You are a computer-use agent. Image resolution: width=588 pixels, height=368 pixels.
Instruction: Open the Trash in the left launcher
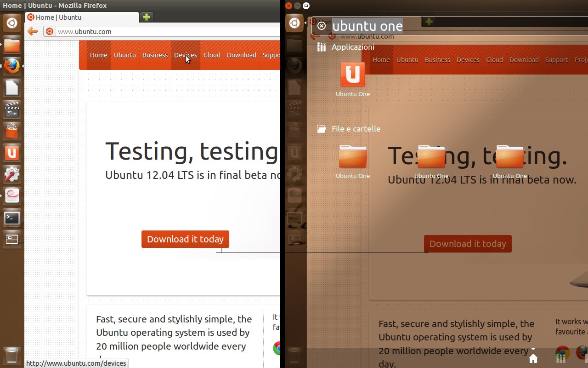pos(12,356)
